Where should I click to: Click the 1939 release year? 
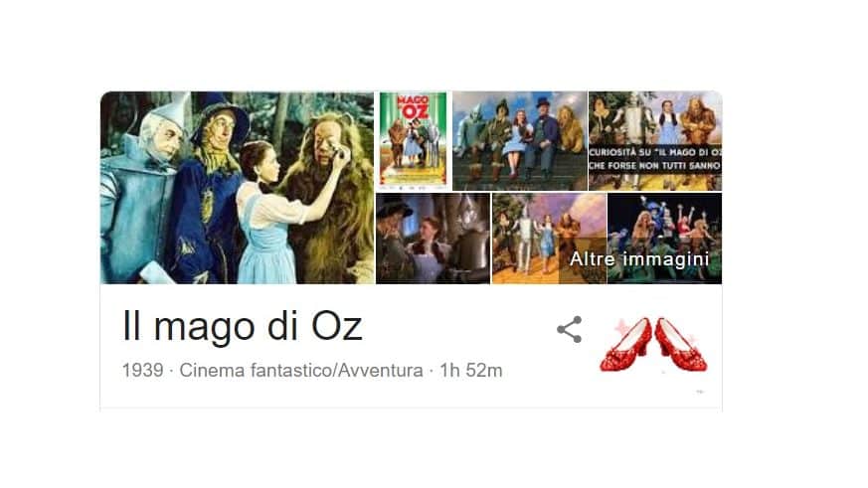pos(143,370)
